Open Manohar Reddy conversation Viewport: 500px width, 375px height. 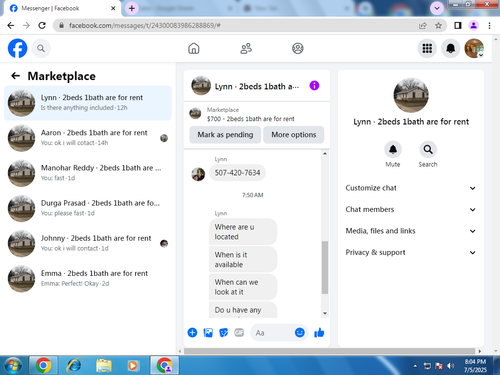88,173
